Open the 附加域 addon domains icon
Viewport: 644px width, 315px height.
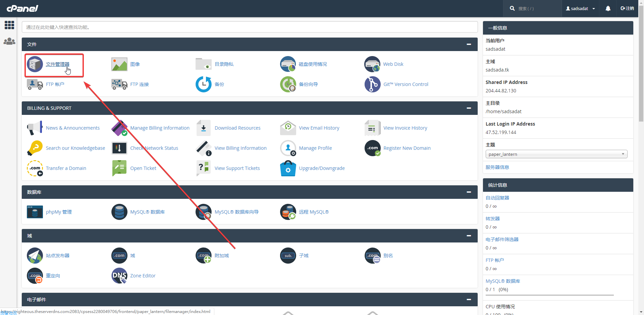click(204, 256)
